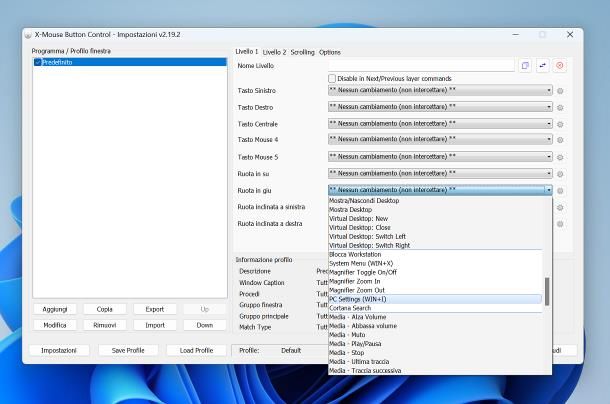Viewport: 610px width, 404px height.
Task: Click the copy layer icon beside Nome Livello
Action: point(525,65)
